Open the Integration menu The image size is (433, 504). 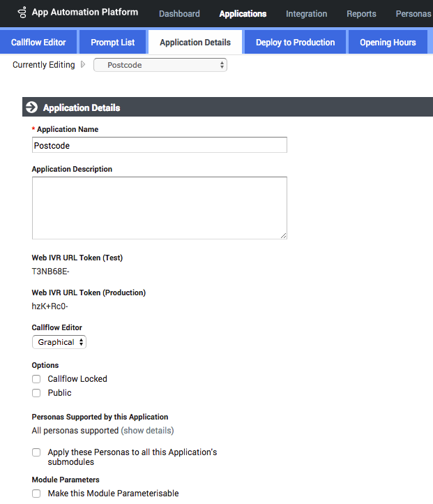pyautogui.click(x=307, y=14)
